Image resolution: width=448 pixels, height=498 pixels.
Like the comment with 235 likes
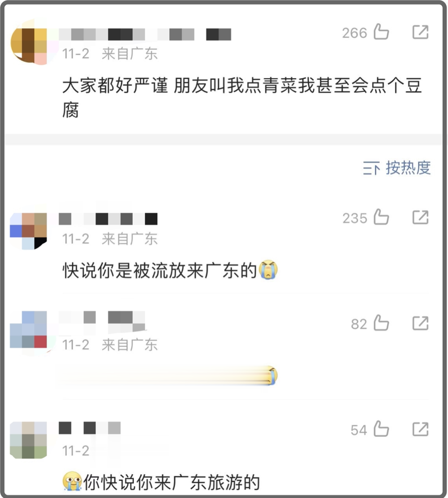(x=381, y=217)
